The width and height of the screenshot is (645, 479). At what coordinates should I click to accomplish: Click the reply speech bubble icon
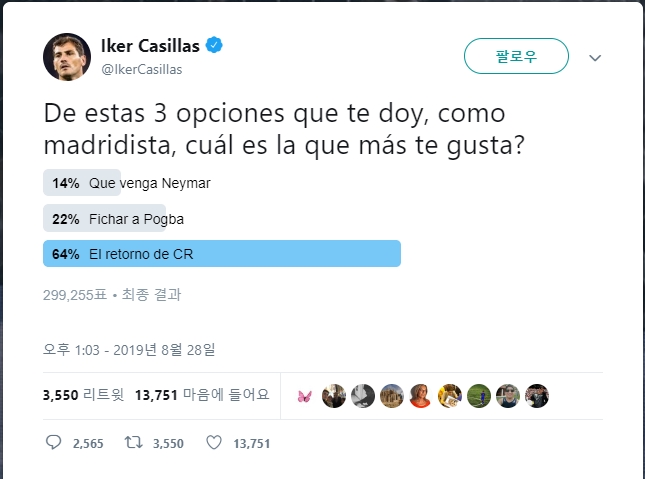[x=53, y=443]
